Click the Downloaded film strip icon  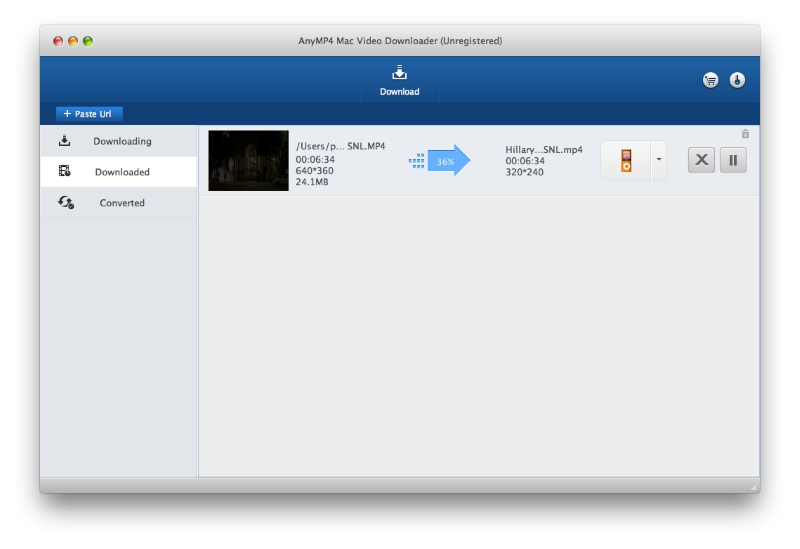(x=64, y=171)
